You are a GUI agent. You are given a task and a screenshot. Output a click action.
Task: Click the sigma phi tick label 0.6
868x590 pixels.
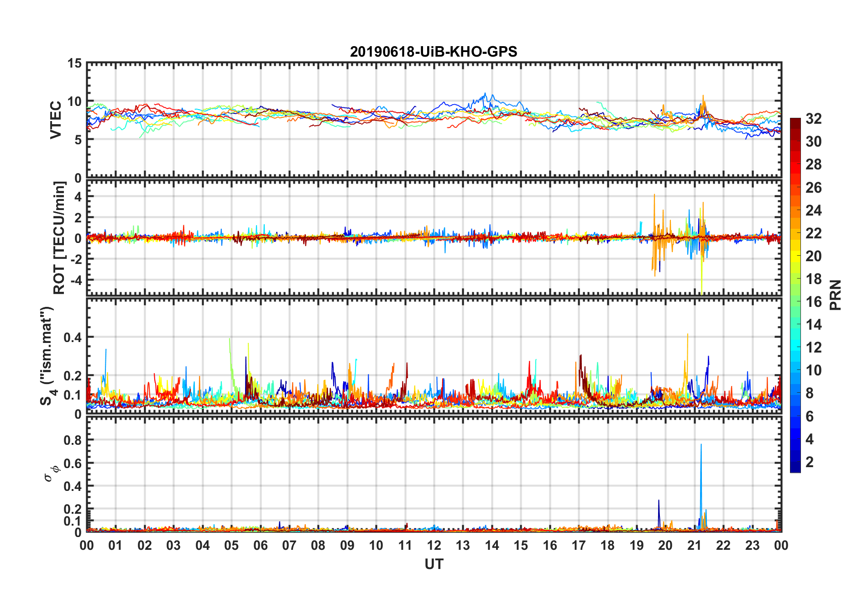(x=73, y=463)
